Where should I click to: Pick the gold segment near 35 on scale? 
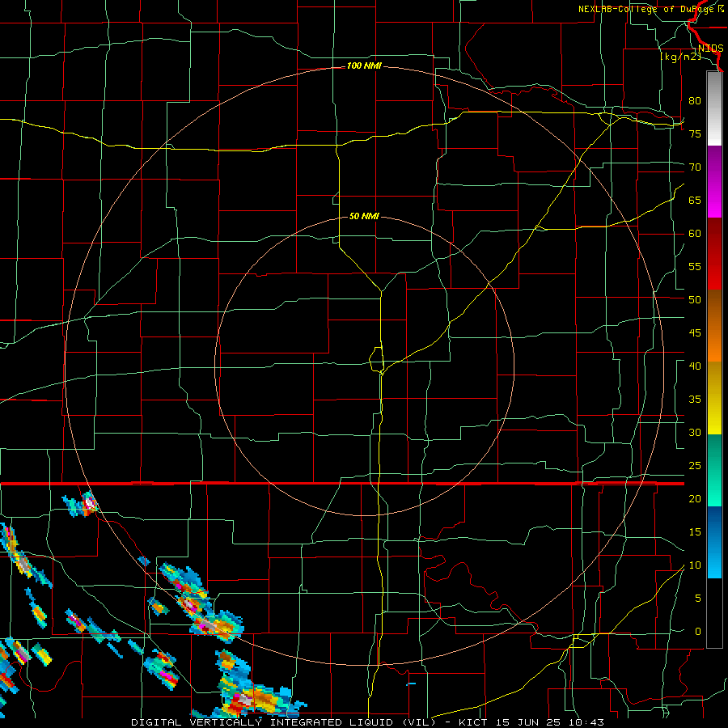tap(714, 398)
